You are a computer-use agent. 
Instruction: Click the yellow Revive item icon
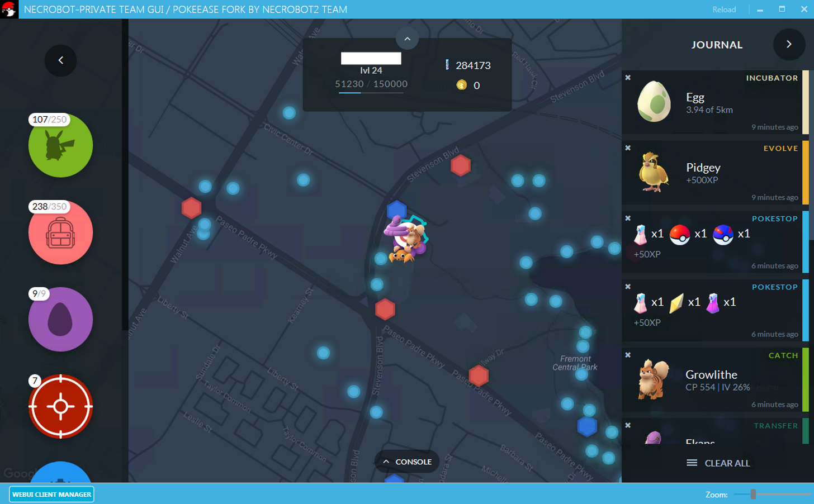(676, 303)
